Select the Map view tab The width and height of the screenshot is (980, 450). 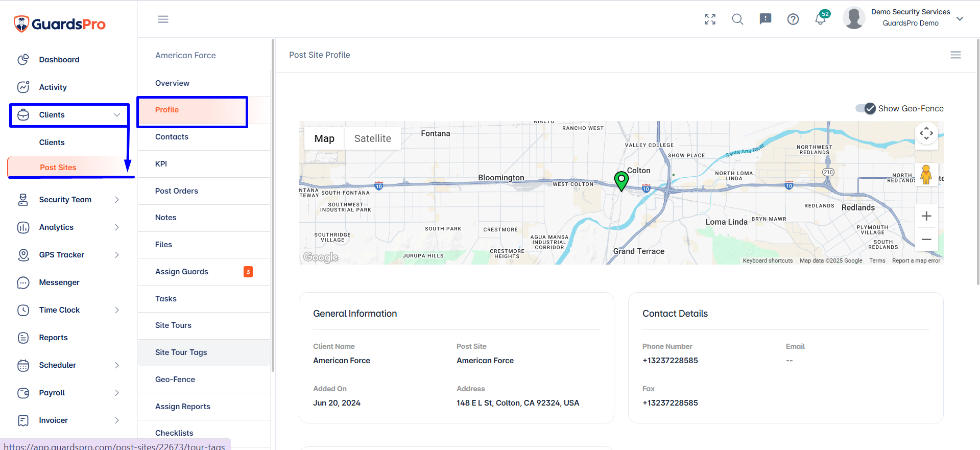click(x=324, y=138)
